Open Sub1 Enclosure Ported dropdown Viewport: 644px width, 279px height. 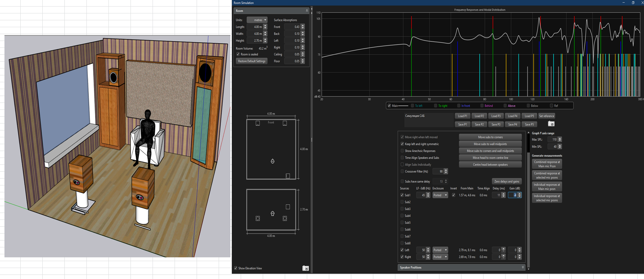tap(440, 195)
